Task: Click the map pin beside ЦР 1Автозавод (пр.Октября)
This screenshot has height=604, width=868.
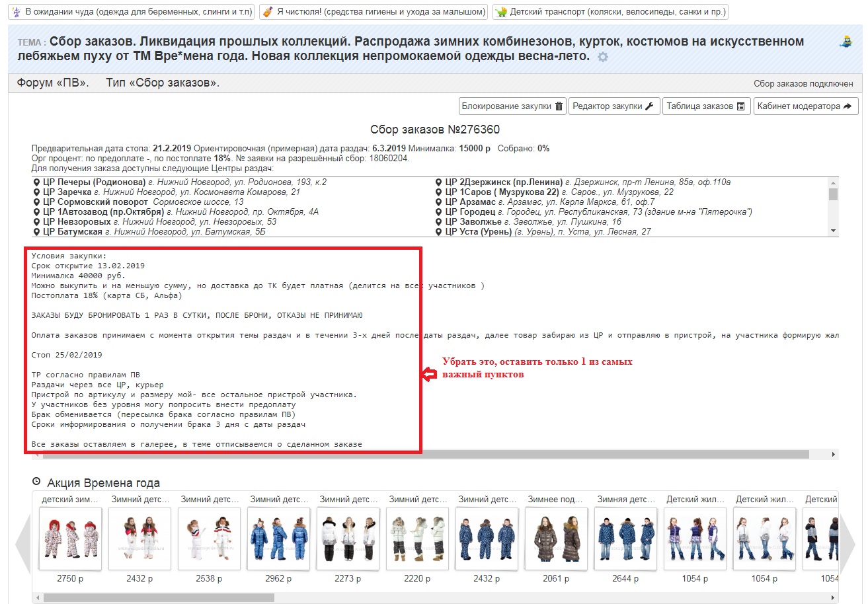Action: (x=36, y=212)
